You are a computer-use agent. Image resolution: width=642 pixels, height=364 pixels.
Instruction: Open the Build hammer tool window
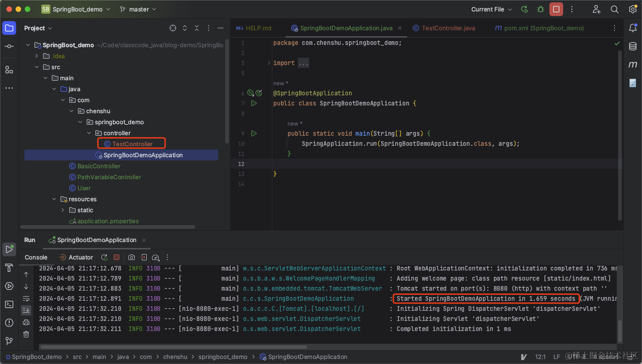(9, 268)
